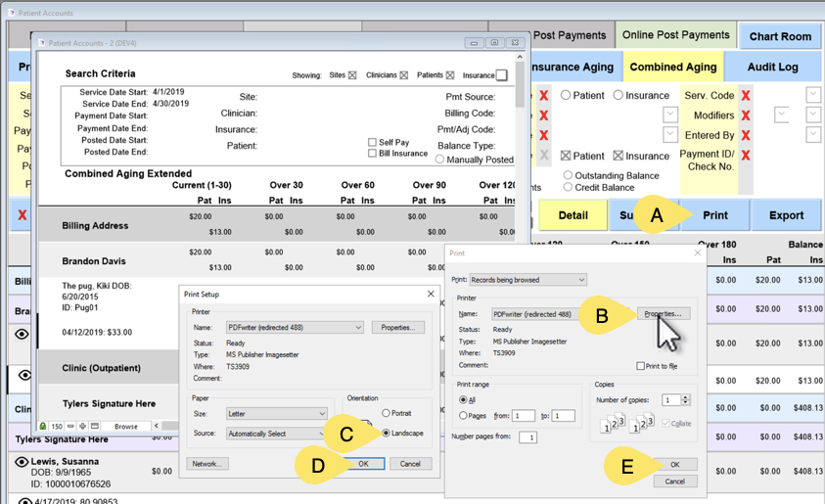This screenshot has height=504, width=825.
Task: Clear the Modifiers filter with red X
Action: tap(746, 115)
